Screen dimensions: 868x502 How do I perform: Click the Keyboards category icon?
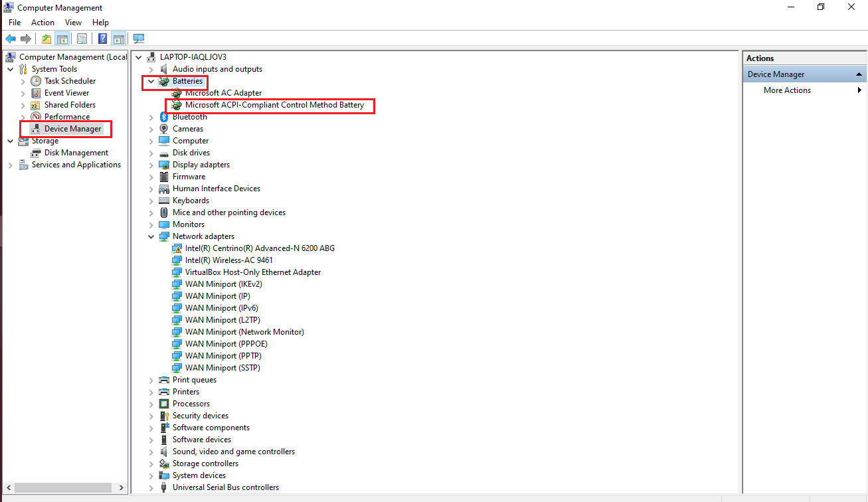point(164,201)
